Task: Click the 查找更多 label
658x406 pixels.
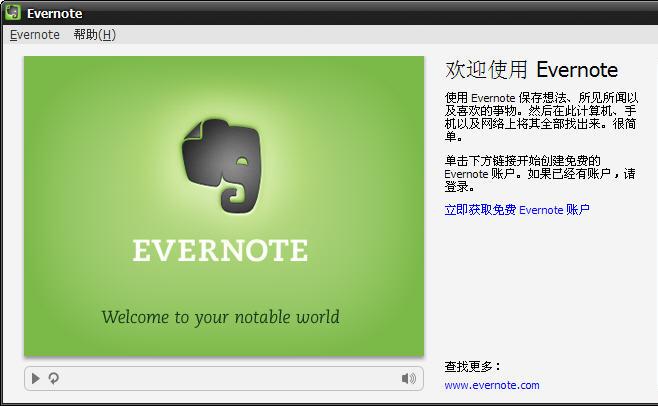Action: point(473,366)
